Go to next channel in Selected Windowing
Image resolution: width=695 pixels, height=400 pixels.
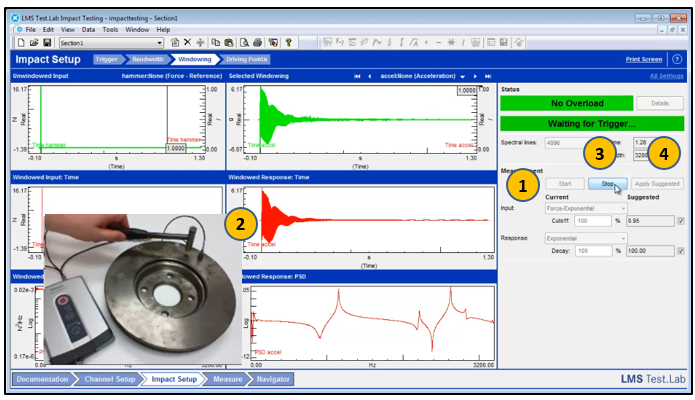point(474,76)
